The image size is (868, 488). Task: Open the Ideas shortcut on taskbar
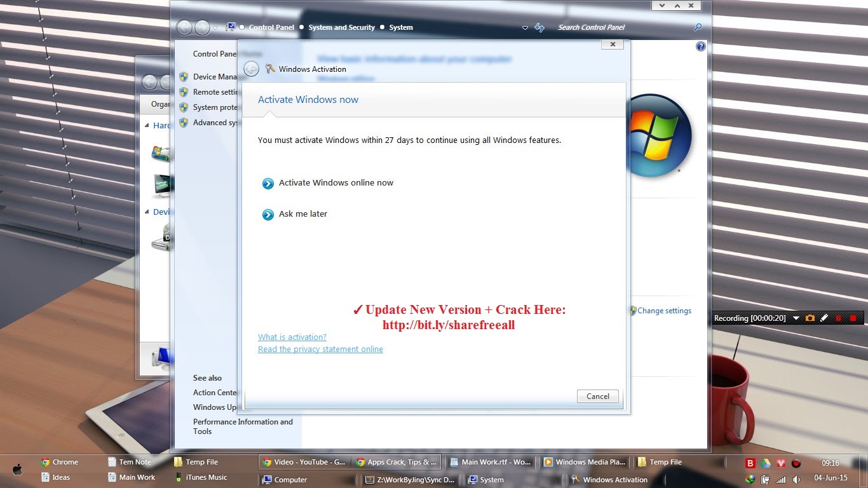point(55,477)
